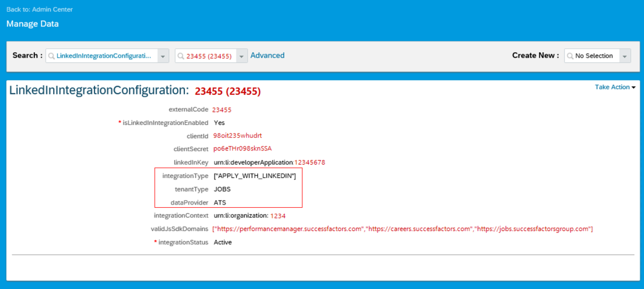Select the clientId value 98oit235whudrt
Viewport: 644px width, 289px height.
[x=238, y=136]
